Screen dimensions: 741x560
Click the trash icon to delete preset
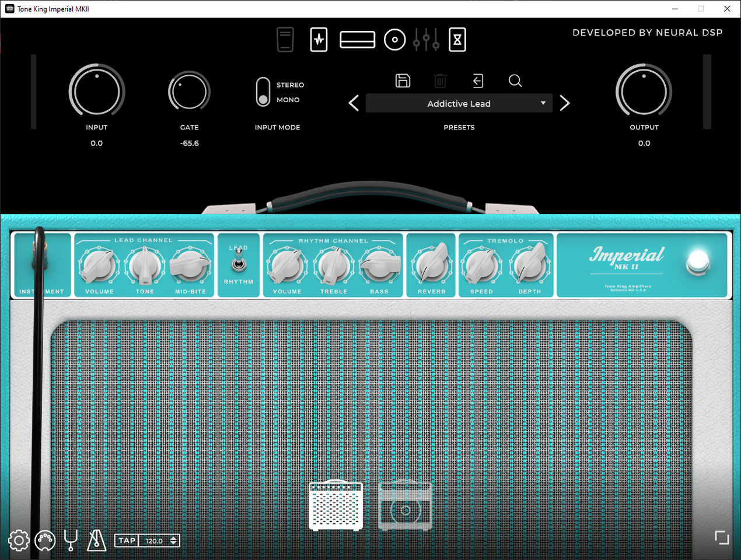441,80
